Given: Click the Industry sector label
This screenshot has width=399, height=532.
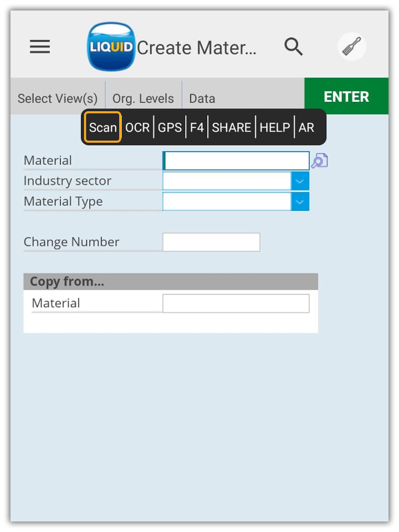Looking at the screenshot, I should pos(67,181).
